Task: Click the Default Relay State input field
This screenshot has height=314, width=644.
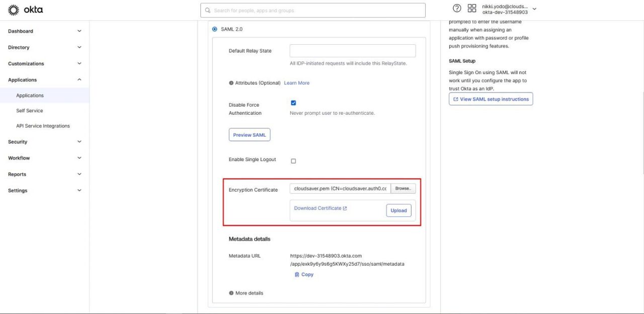Action: [352, 50]
